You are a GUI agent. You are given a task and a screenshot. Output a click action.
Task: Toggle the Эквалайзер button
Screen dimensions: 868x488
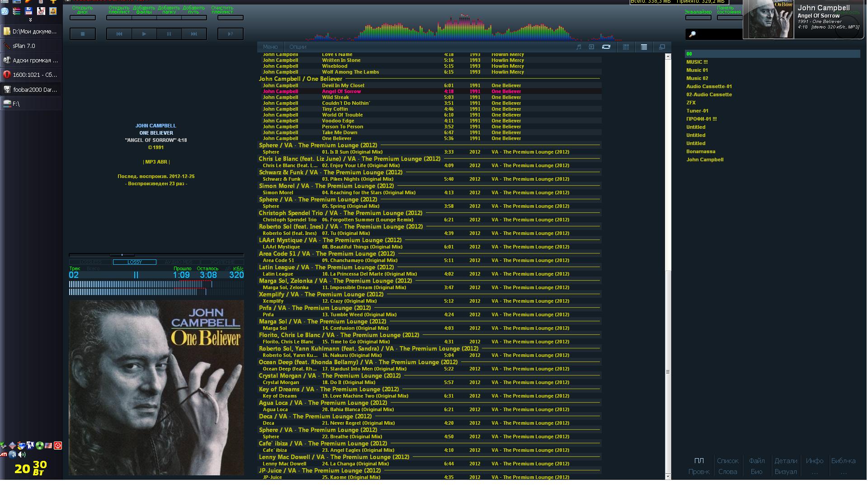click(x=698, y=18)
